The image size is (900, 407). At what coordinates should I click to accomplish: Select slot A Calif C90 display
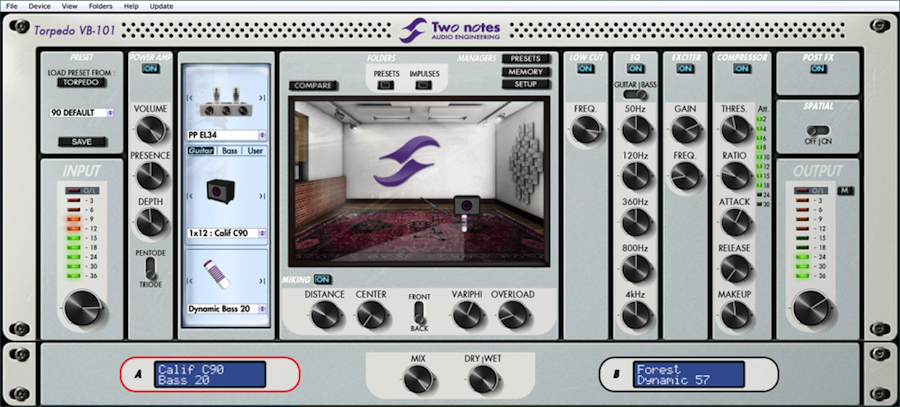210,374
